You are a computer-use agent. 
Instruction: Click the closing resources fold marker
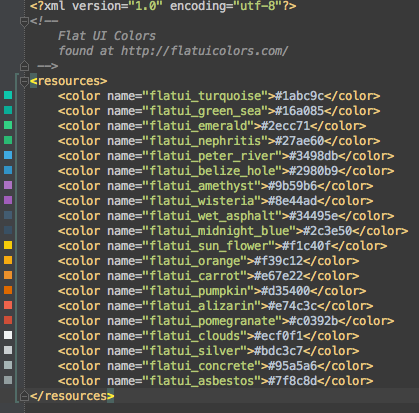(24, 396)
